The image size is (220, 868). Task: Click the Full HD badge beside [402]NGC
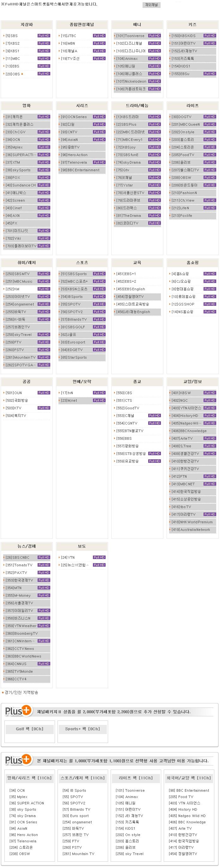(210, 401)
